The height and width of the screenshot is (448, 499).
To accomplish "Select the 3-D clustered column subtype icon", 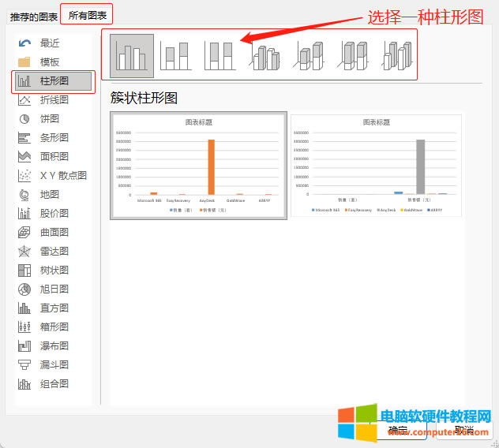I will tap(265, 57).
